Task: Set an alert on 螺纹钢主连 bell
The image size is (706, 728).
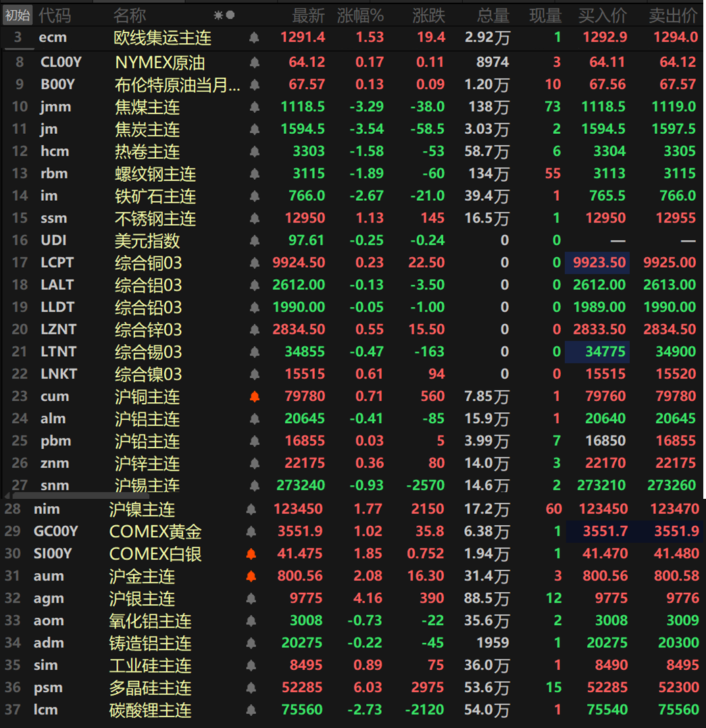Action: click(255, 174)
